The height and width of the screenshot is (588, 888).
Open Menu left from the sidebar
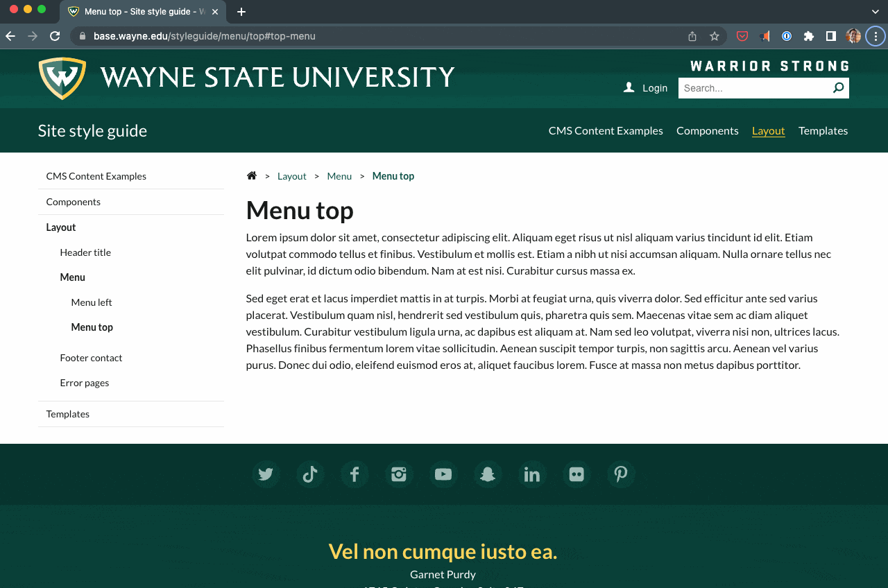91,302
